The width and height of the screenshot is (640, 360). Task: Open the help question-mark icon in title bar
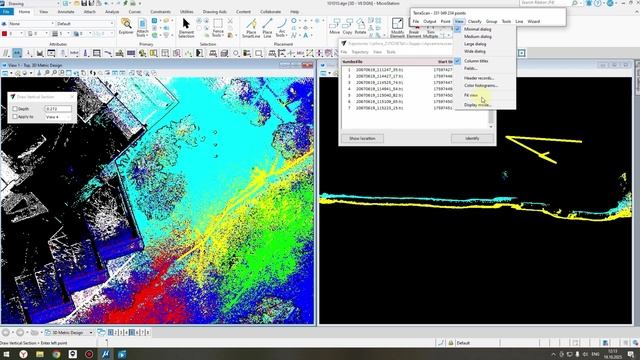click(599, 3)
